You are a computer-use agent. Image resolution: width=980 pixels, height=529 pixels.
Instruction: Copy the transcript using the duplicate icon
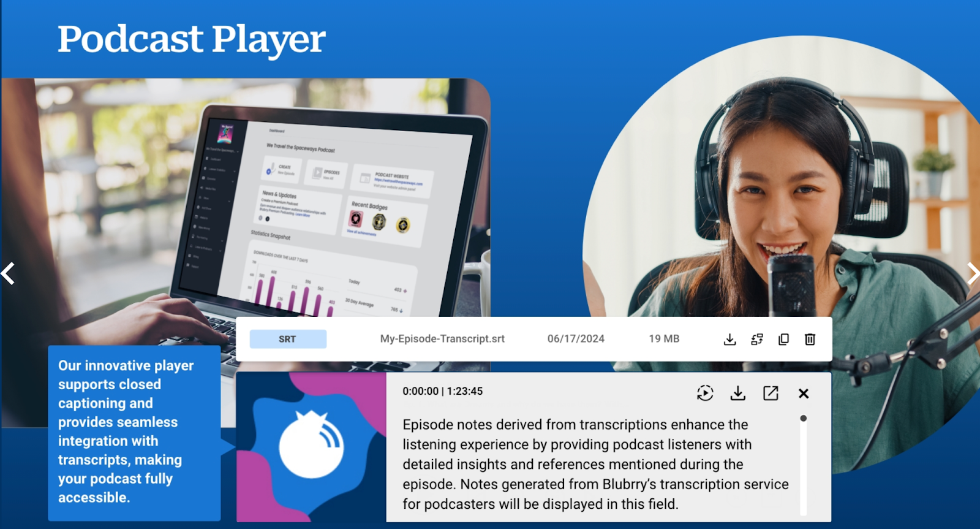click(783, 339)
